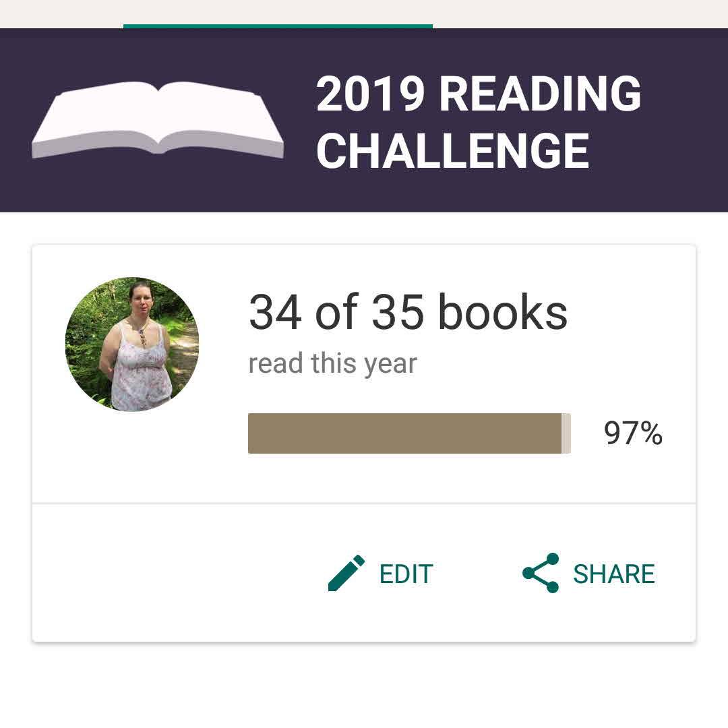Image resolution: width=728 pixels, height=728 pixels.
Task: Click the beige top bar beside the tab indicator
Action: coord(580,13)
